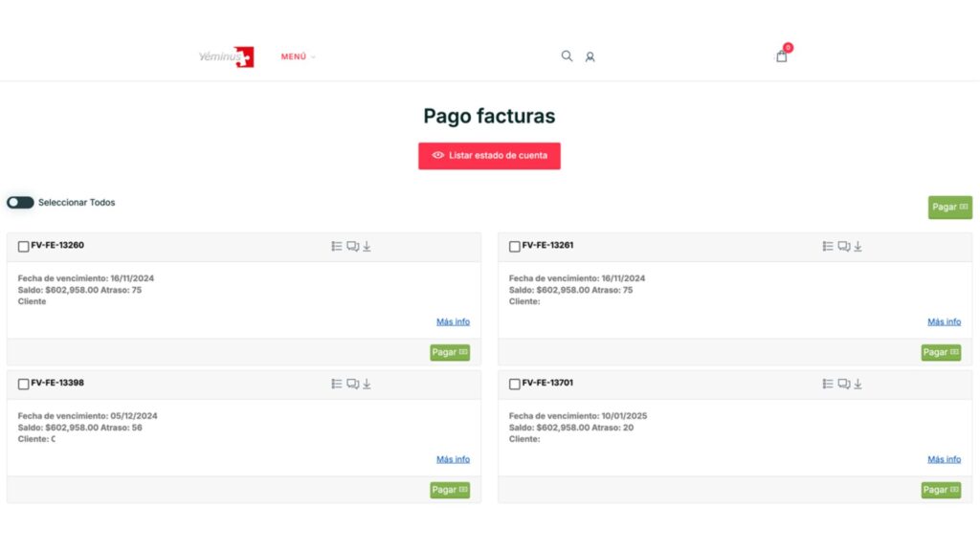This screenshot has width=980, height=551.
Task: Click Listar estado de cuenta button
Action: 489,156
